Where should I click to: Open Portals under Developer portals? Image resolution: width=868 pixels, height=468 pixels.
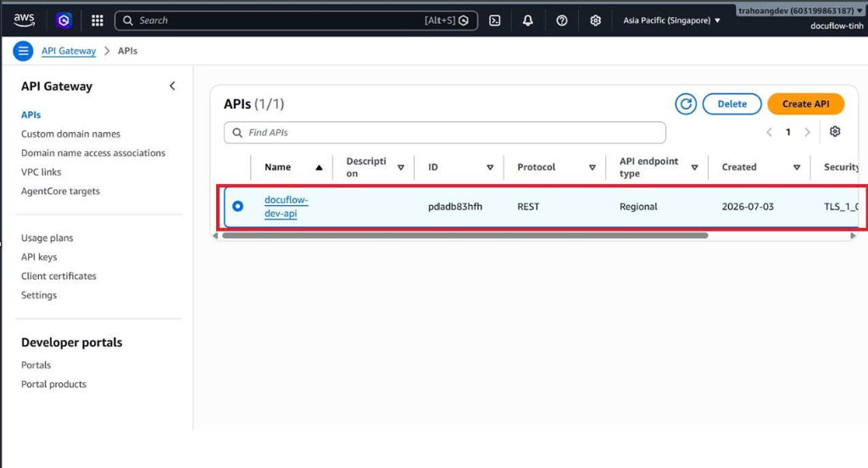coord(36,365)
